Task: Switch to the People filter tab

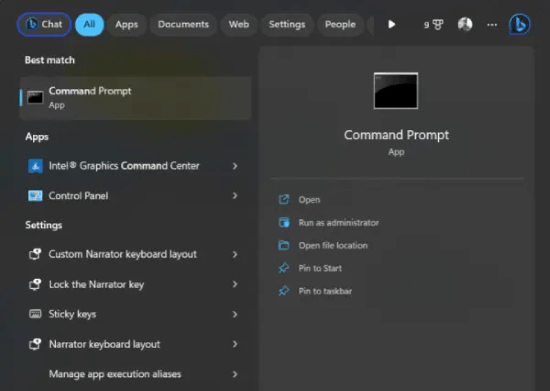Action: (340, 25)
